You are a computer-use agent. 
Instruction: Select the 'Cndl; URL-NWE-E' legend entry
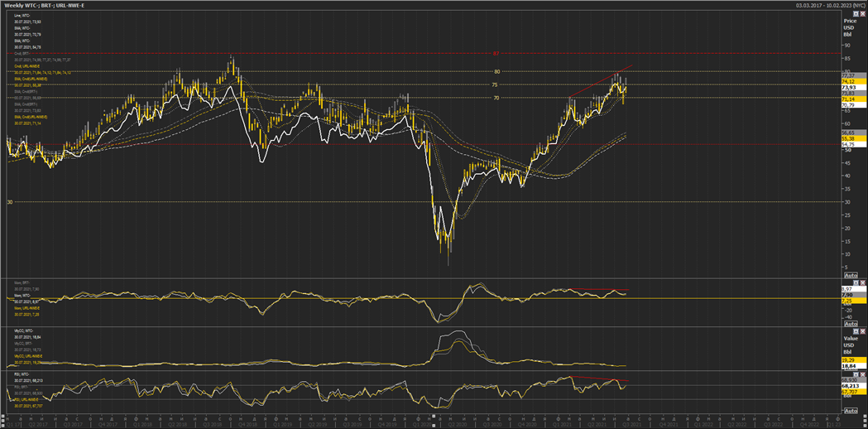[27, 66]
